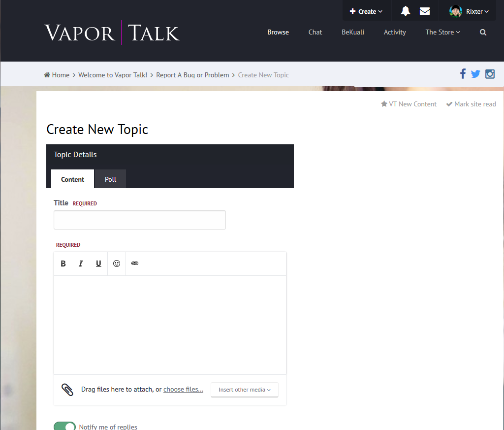Click into the Title input field
The width and height of the screenshot is (504, 430).
[140, 220]
